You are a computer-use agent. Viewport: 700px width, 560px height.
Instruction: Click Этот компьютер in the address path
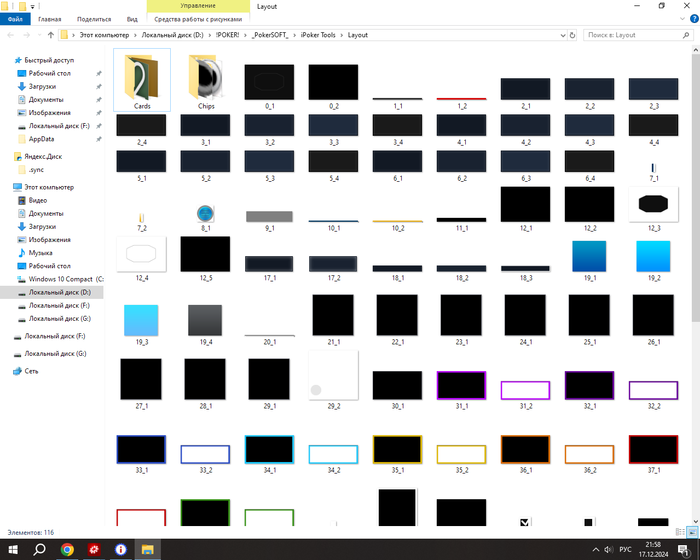(104, 35)
